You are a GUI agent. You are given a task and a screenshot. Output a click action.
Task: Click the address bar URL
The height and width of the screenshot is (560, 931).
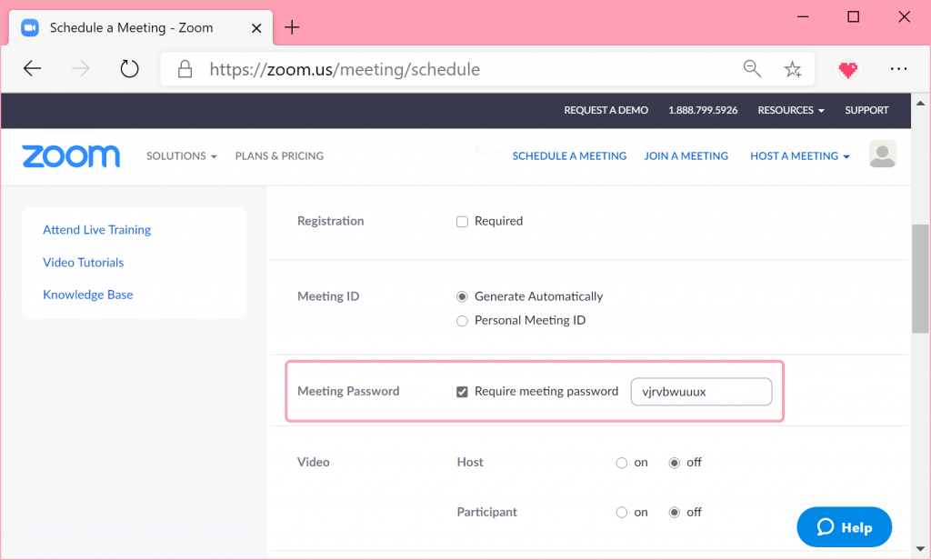tap(345, 69)
